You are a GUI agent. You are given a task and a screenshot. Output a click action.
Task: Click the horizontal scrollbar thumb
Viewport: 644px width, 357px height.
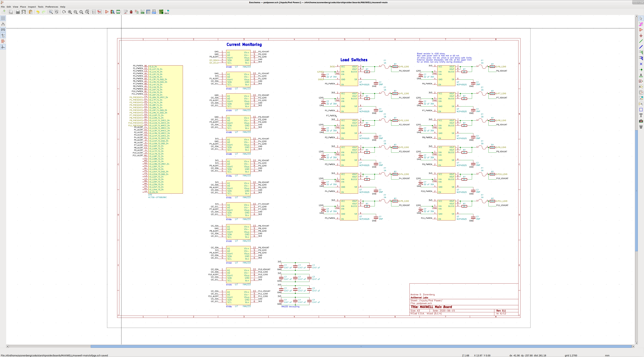361,346
